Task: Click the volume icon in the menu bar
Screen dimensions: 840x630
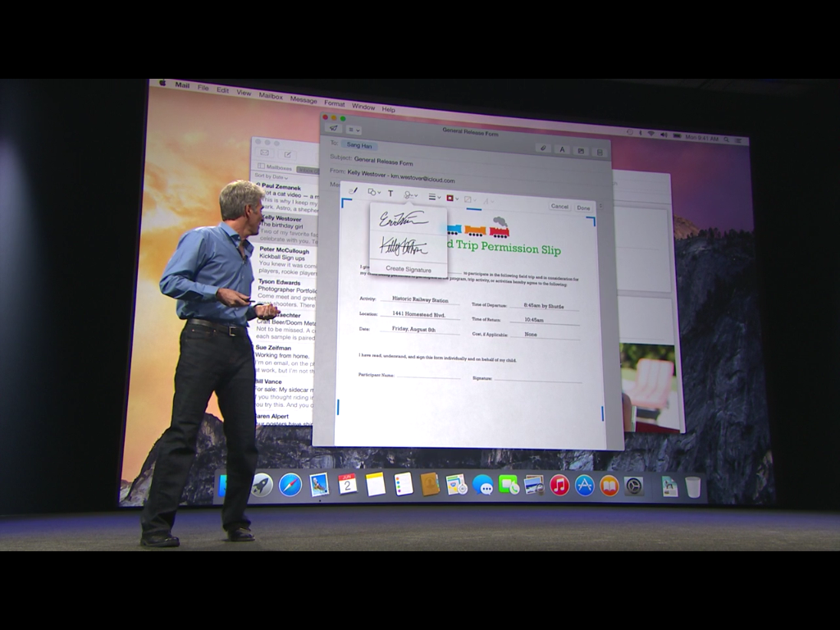Action: click(x=664, y=135)
